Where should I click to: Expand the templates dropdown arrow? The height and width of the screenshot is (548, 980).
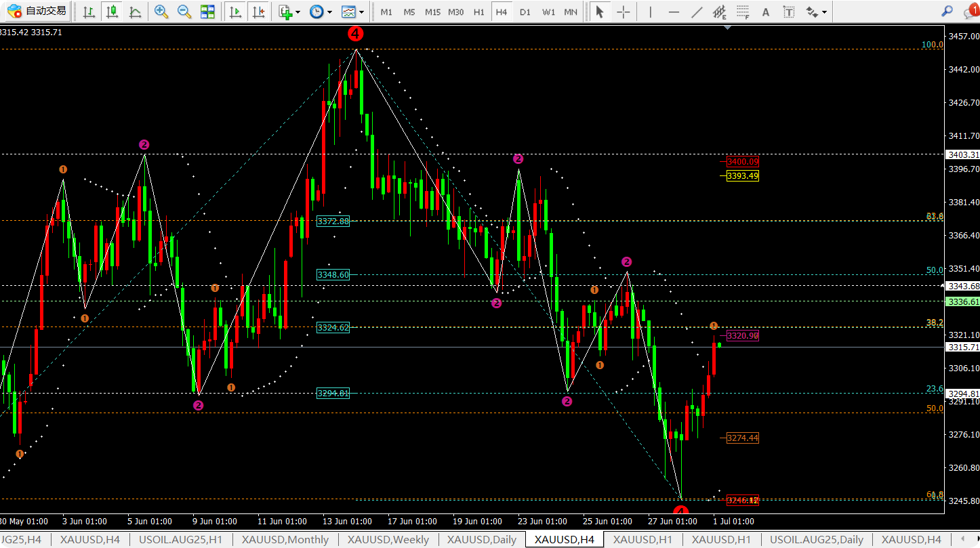click(362, 12)
